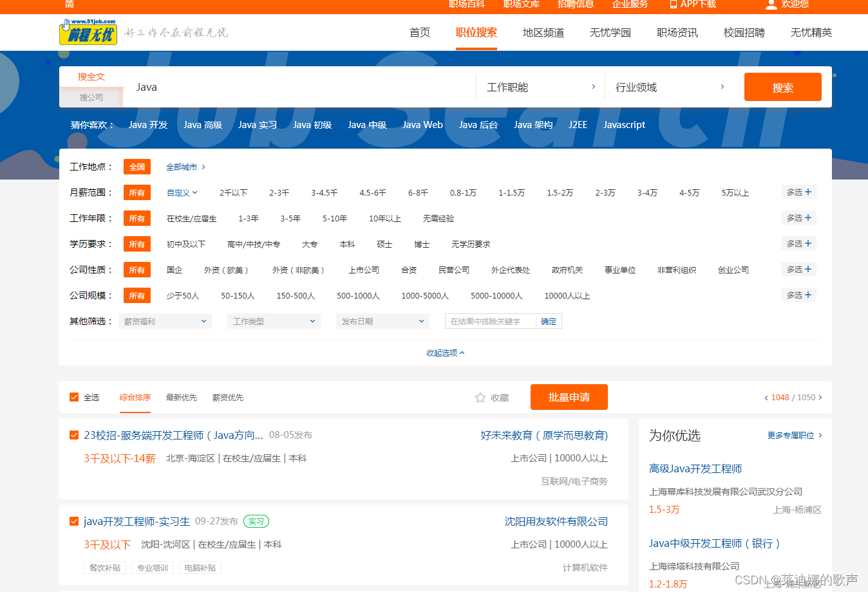Viewport: 868px width, 592px height.
Task: Select education filter 本科
Action: (x=347, y=244)
